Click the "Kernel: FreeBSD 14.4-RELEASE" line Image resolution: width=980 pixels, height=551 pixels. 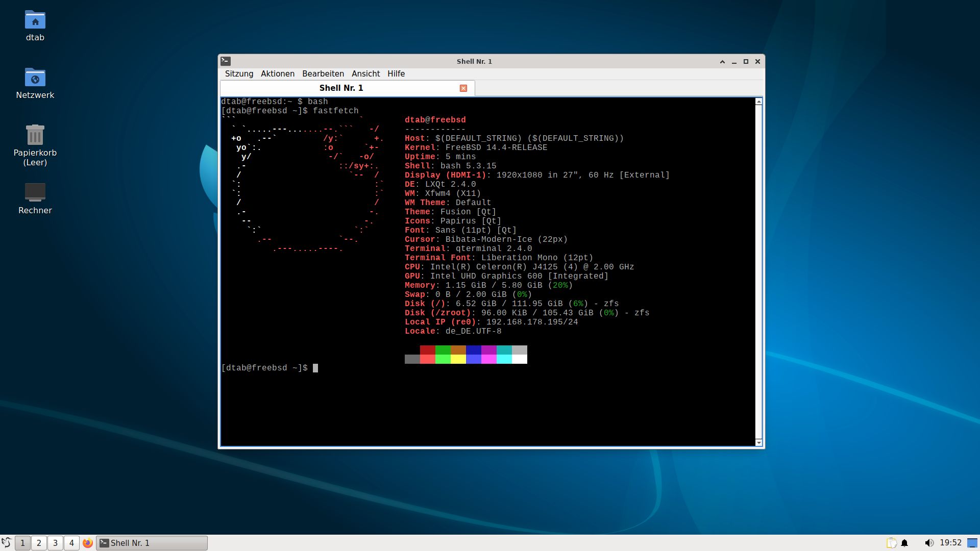pyautogui.click(x=476, y=147)
